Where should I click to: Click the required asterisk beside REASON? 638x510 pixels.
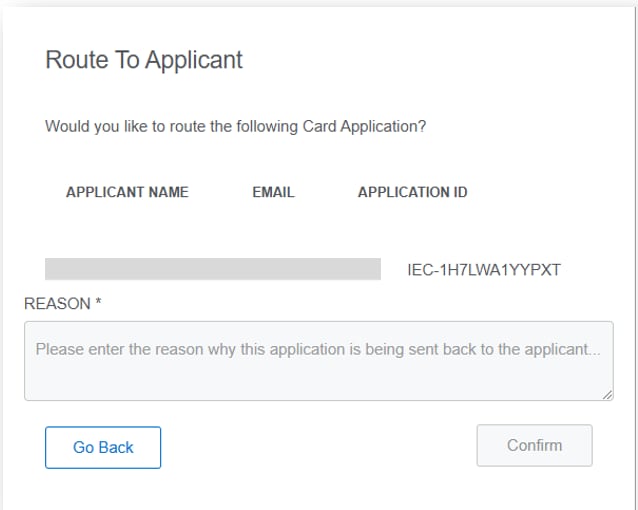(98, 302)
